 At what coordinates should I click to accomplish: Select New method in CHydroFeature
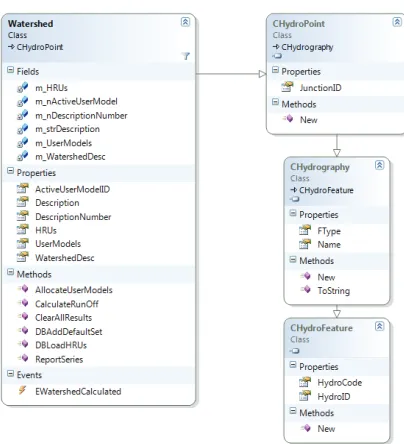(326, 429)
